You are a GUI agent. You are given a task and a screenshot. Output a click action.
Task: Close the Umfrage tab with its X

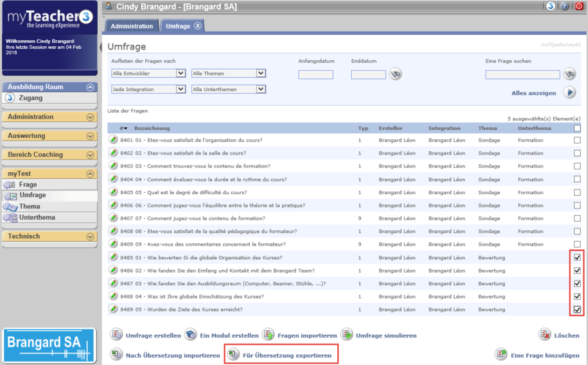click(198, 26)
